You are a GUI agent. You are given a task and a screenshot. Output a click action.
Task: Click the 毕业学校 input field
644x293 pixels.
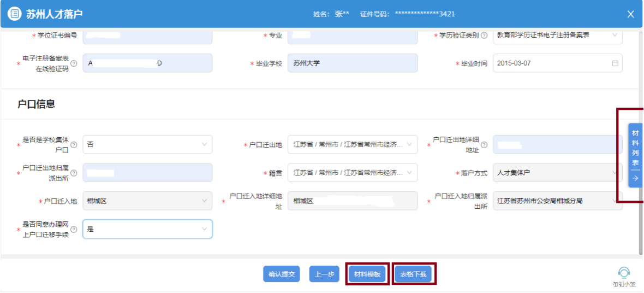click(352, 63)
